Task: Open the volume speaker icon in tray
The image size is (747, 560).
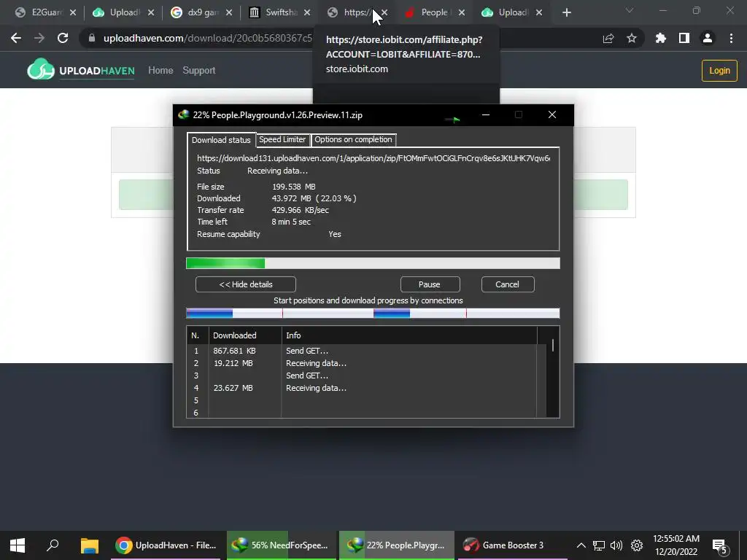Action: [x=616, y=545]
